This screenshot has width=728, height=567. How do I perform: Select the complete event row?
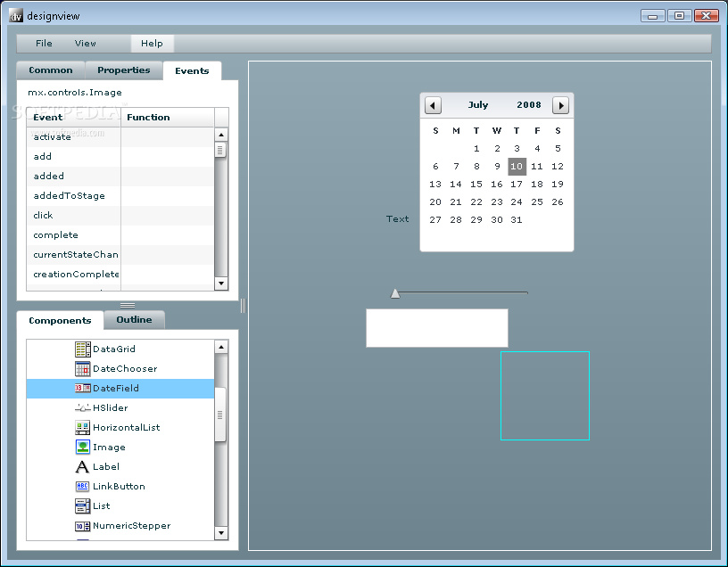click(120, 235)
